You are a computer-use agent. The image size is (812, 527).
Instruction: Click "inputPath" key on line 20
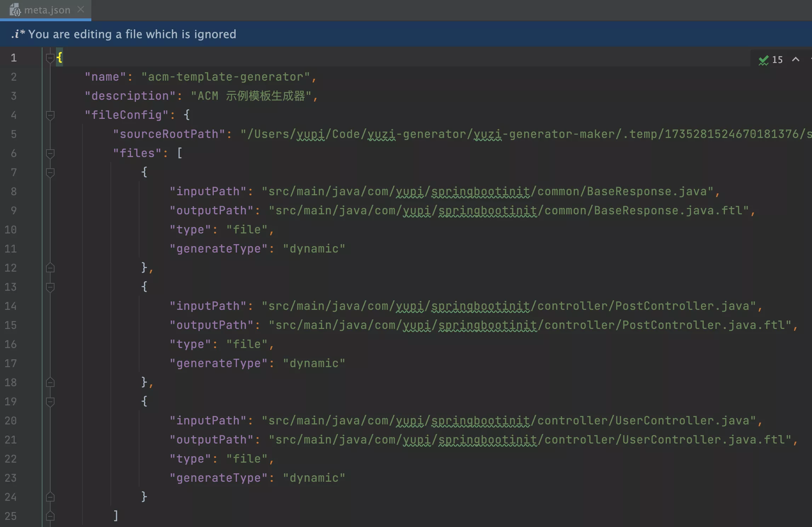click(208, 421)
